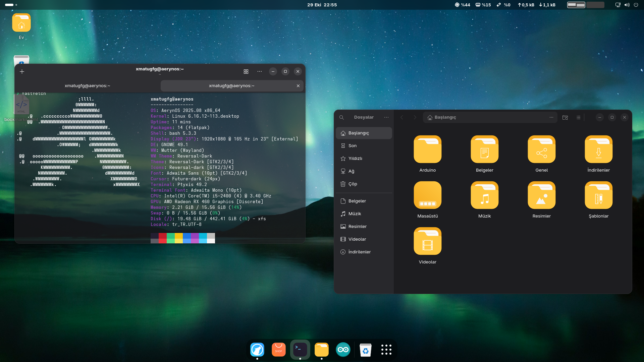The width and height of the screenshot is (644, 362).
Task: Open Dosyalar sidebar three-dot menu
Action: (386, 117)
